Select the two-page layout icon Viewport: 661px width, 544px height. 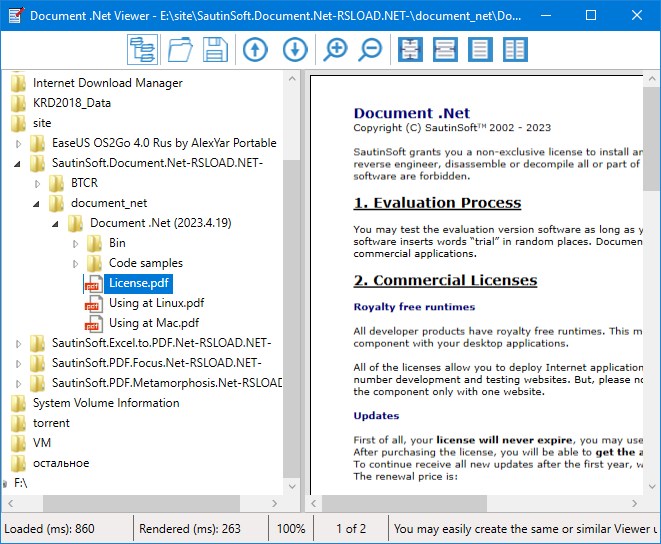[x=515, y=50]
